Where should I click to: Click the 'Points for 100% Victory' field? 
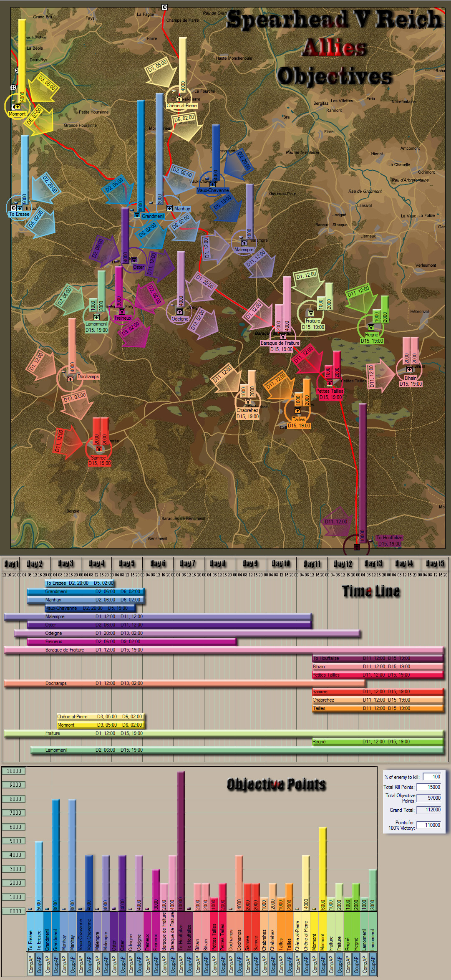tap(429, 825)
